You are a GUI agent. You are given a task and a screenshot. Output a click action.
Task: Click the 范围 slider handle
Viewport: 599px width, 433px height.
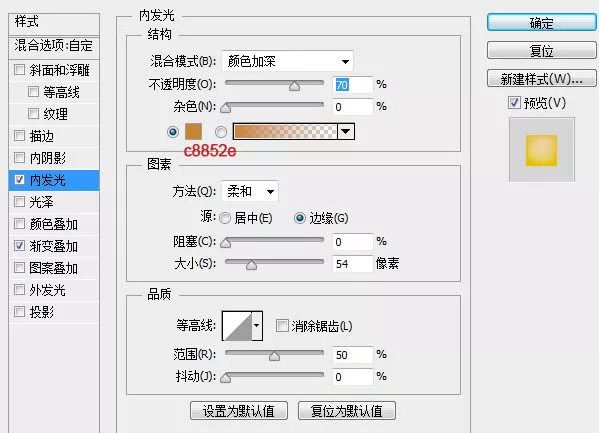tap(274, 356)
